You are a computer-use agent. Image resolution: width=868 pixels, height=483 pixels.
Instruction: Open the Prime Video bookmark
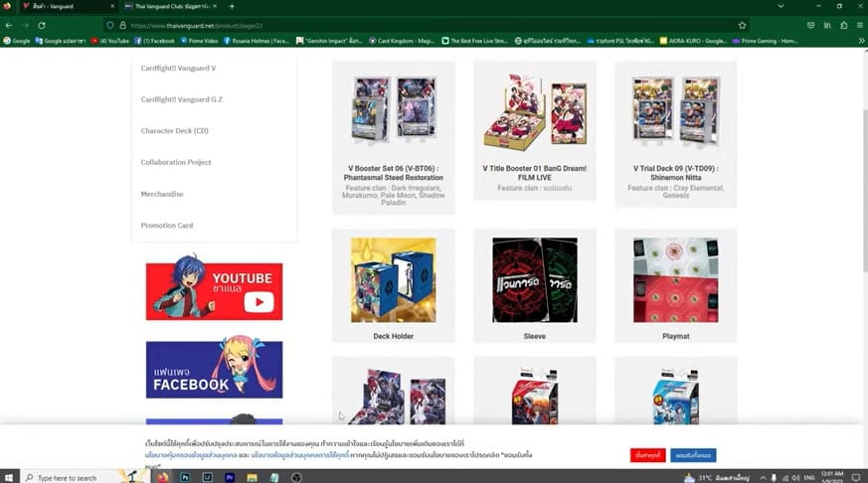coord(199,41)
